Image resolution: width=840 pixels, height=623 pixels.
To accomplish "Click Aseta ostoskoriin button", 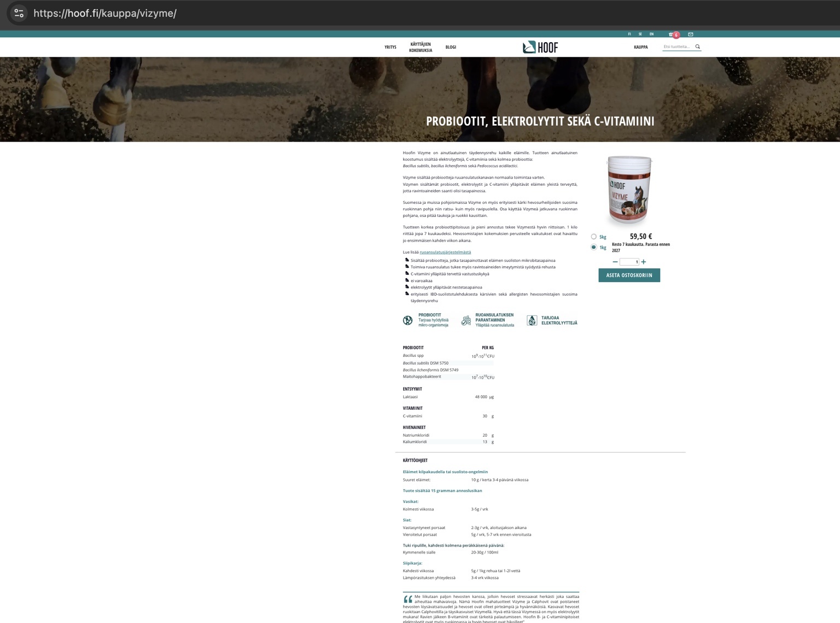I will coord(629,275).
